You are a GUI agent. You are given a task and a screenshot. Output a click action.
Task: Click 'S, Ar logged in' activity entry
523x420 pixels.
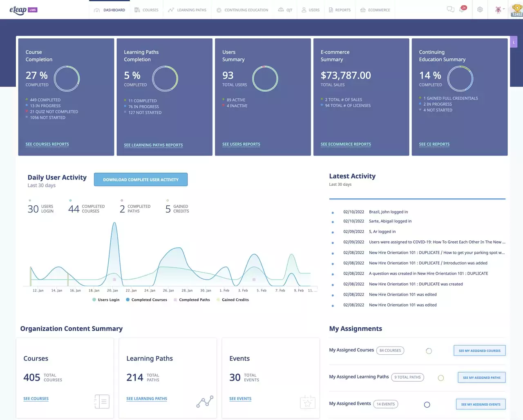(x=382, y=231)
